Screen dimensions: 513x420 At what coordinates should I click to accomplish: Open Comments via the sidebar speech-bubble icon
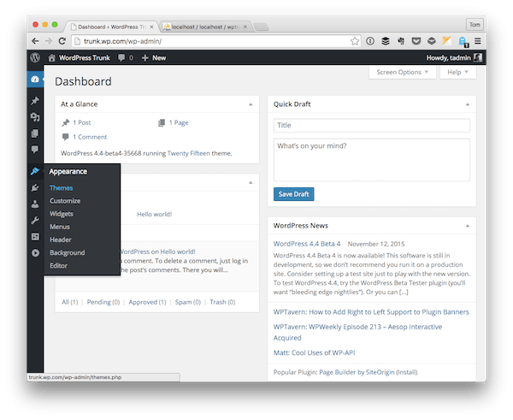click(35, 150)
